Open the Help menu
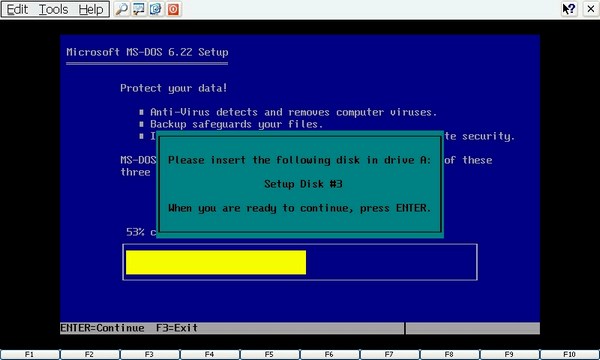 [91, 9]
